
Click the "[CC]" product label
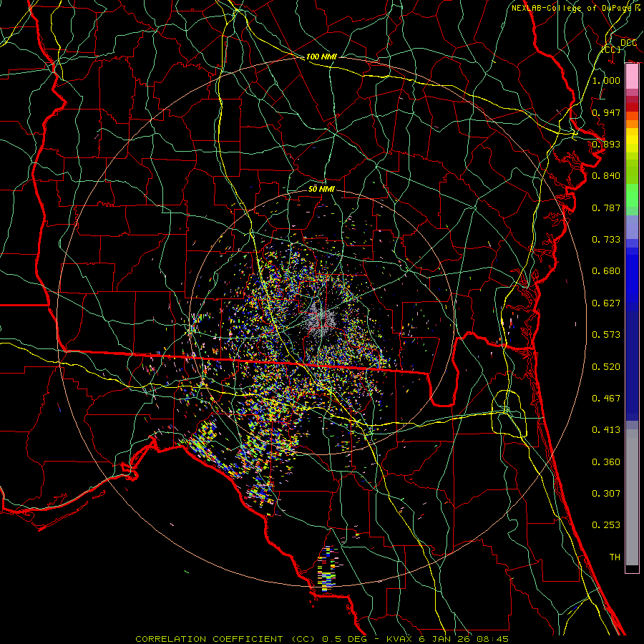tap(611, 49)
